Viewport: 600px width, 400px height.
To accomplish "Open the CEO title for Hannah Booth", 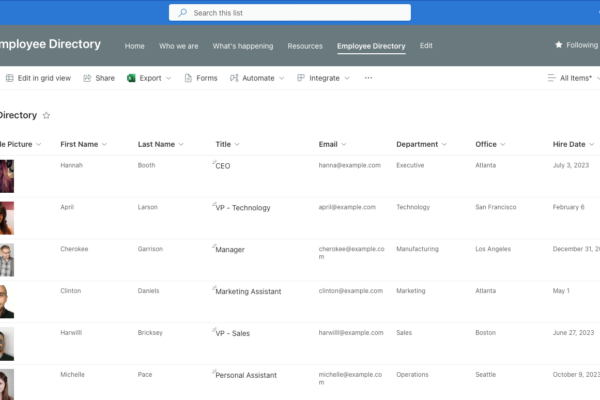I will 222,166.
